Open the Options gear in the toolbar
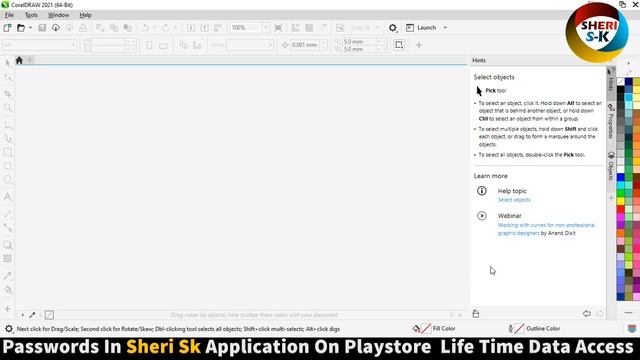 (393, 28)
